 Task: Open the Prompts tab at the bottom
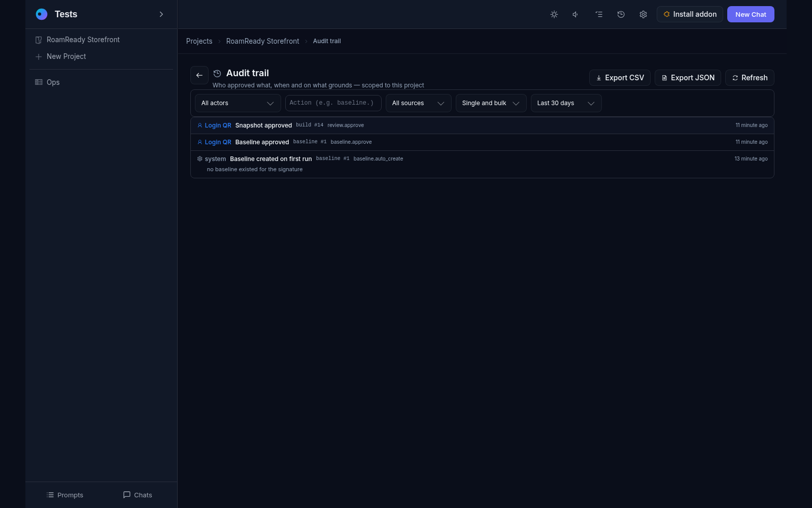64,495
